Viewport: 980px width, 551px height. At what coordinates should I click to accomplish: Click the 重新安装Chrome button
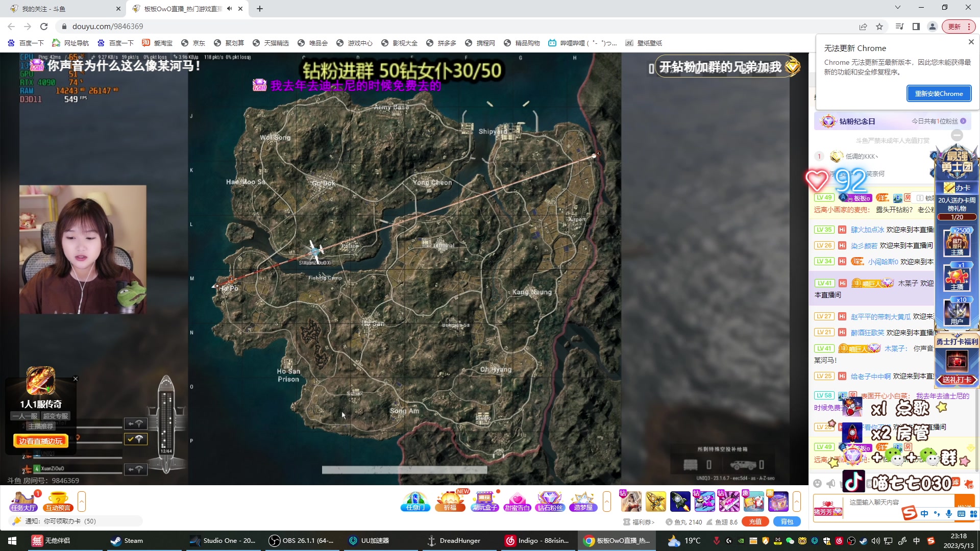point(939,93)
